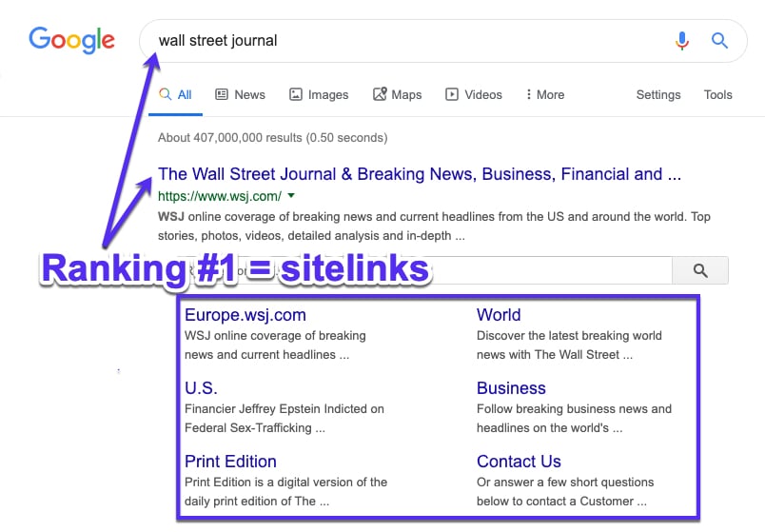The height and width of the screenshot is (532, 765).
Task: Open the Europe.wsj.com sitelink
Action: 245,315
